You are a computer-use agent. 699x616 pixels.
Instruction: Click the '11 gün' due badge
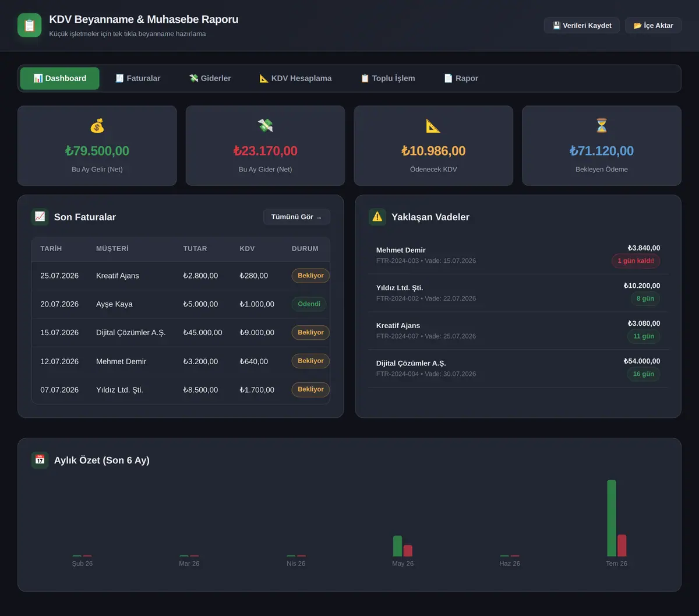click(644, 336)
